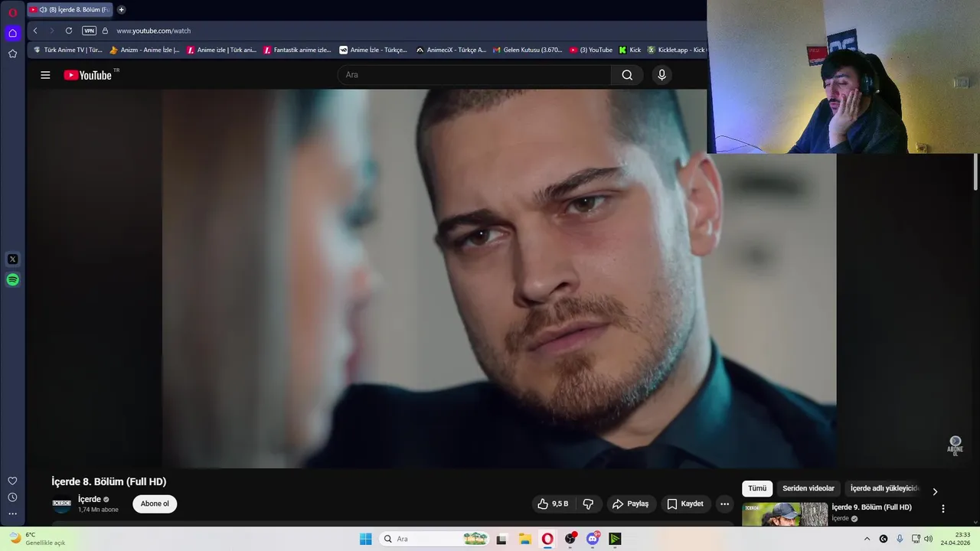Screen dimensions: 980x551
Task: Open the Opera menu logo
Action: click(12, 12)
